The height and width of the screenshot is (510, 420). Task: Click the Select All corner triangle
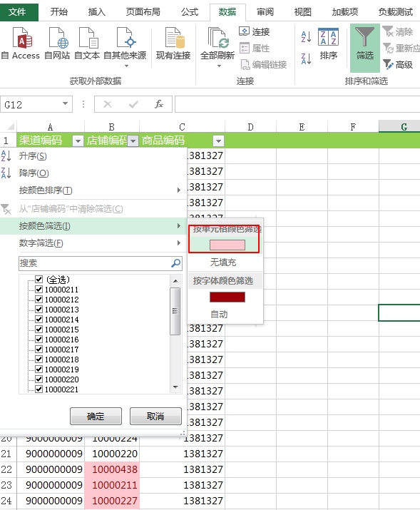tap(11, 126)
